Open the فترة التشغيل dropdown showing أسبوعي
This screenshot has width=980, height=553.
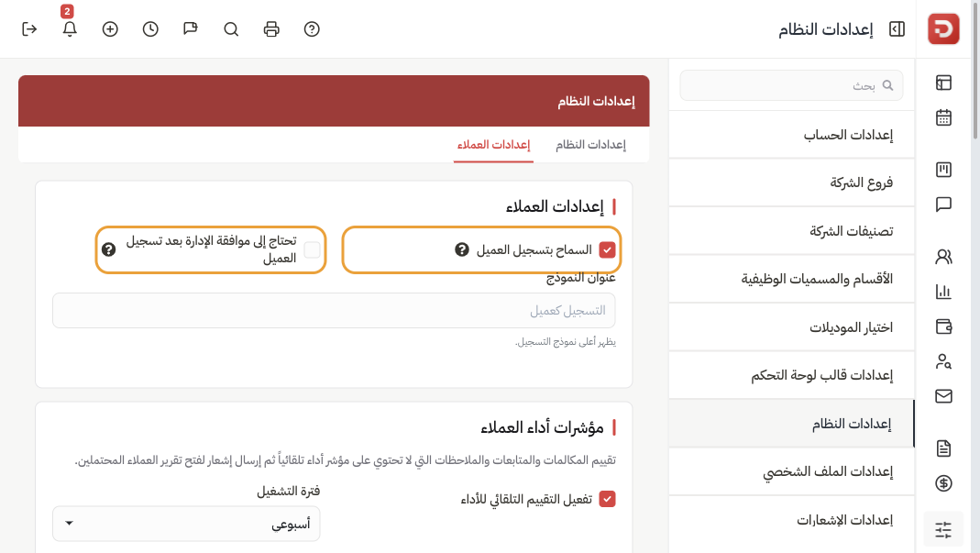coord(186,524)
